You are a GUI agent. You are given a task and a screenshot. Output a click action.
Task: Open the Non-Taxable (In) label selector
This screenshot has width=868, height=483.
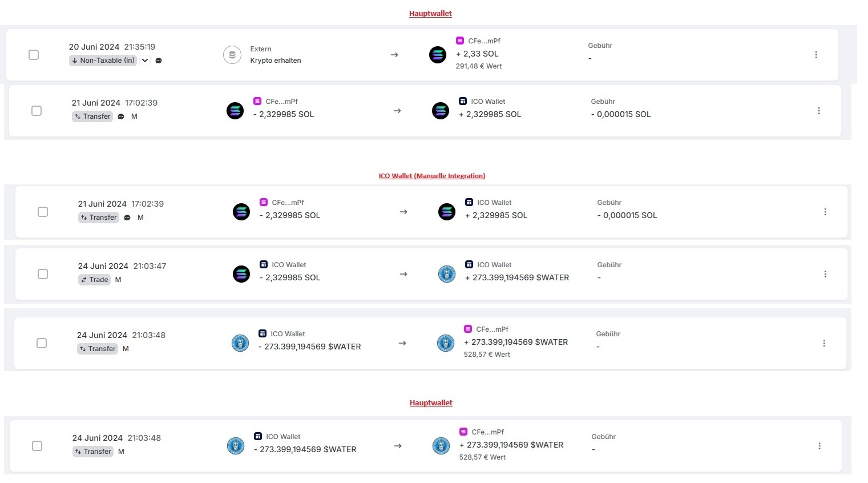click(x=103, y=61)
